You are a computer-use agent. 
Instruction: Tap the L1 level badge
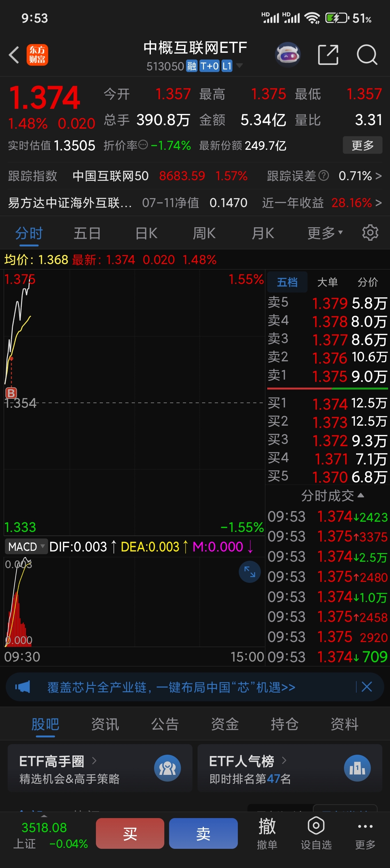click(227, 66)
